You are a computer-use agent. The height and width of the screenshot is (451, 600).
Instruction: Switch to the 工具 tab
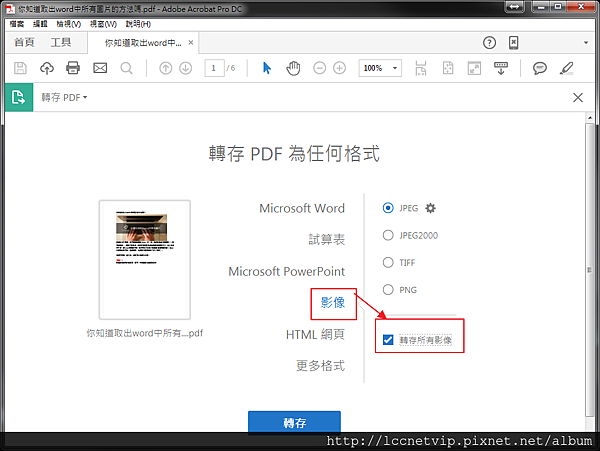point(61,43)
